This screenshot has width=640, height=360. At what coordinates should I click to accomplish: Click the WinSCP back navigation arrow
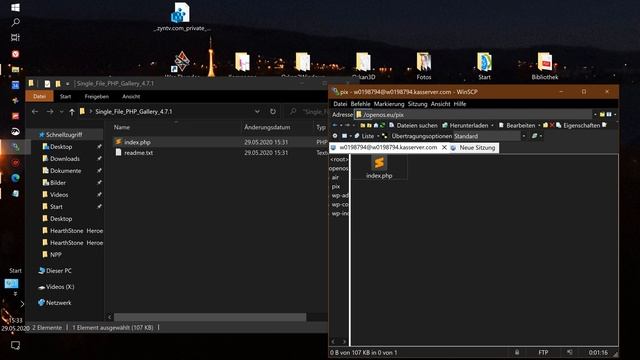(x=335, y=125)
